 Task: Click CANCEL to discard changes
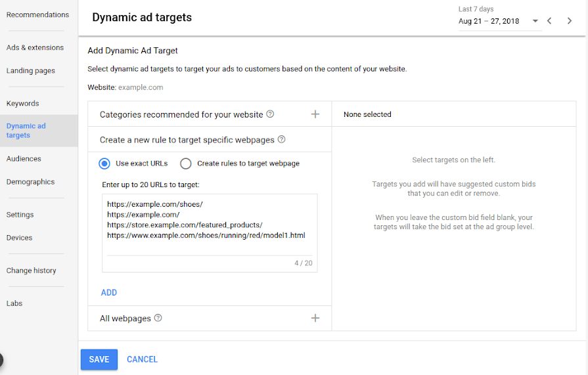tap(142, 359)
